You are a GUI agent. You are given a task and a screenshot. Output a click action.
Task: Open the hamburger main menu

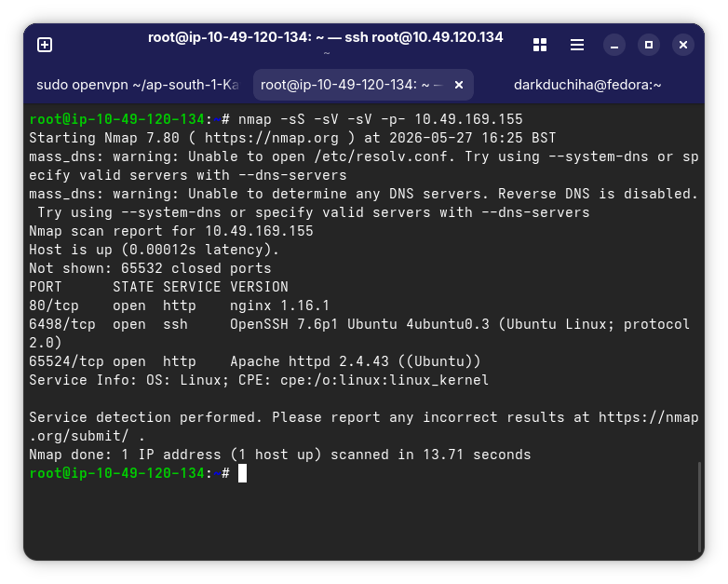(577, 45)
